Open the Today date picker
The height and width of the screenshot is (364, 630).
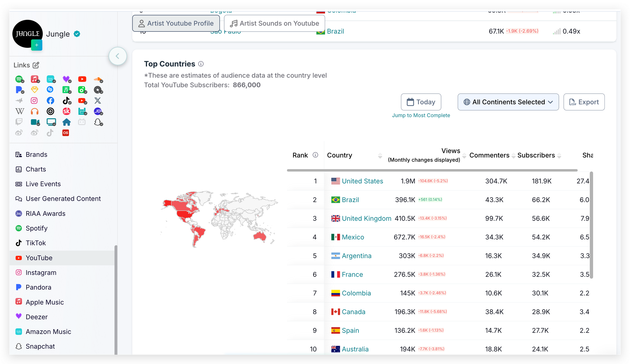click(421, 102)
